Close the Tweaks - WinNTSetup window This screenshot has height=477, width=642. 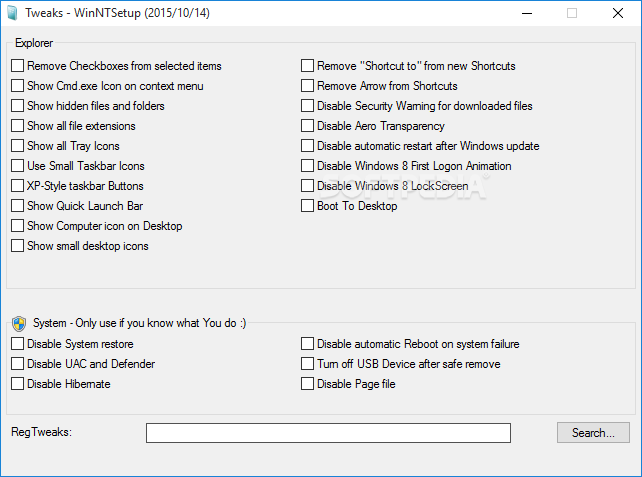[618, 13]
